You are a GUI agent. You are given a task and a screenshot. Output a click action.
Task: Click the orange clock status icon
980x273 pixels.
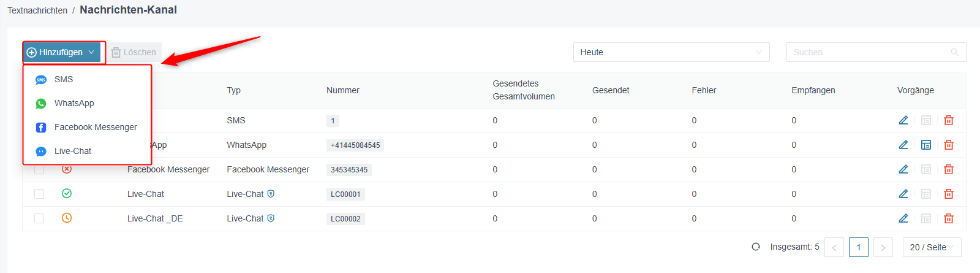(x=67, y=218)
